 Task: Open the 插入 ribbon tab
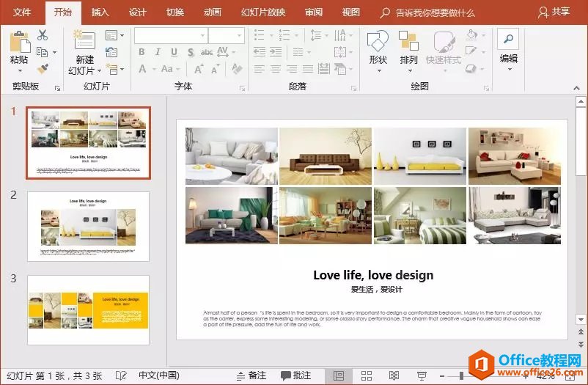pos(100,12)
